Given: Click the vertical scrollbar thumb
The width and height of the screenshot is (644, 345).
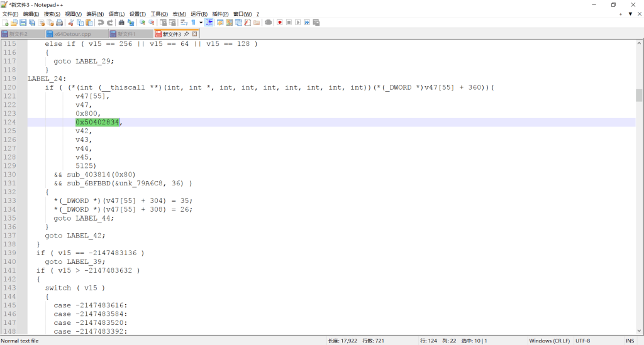Looking at the screenshot, I should (639, 95).
